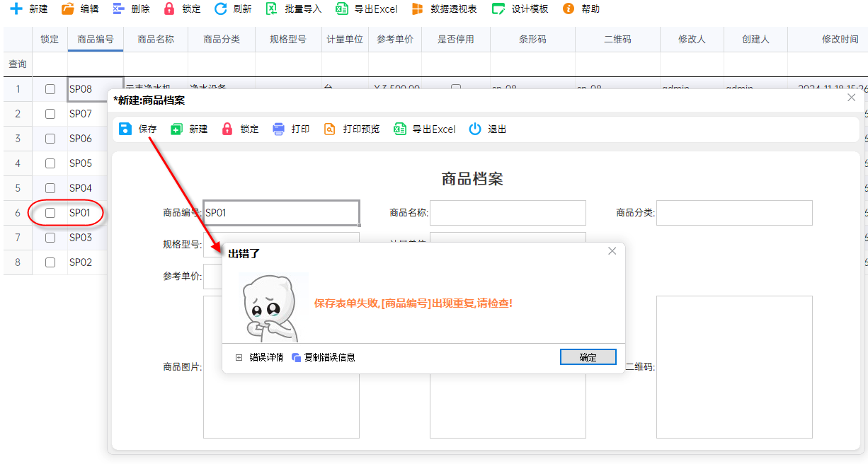Tick the checkbox in row SP02
The image size is (868, 464).
coord(50,262)
